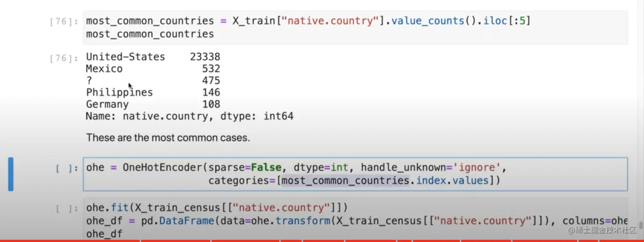This screenshot has width=644, height=242.
Task: Click the count value 146
Action: [x=211, y=92]
